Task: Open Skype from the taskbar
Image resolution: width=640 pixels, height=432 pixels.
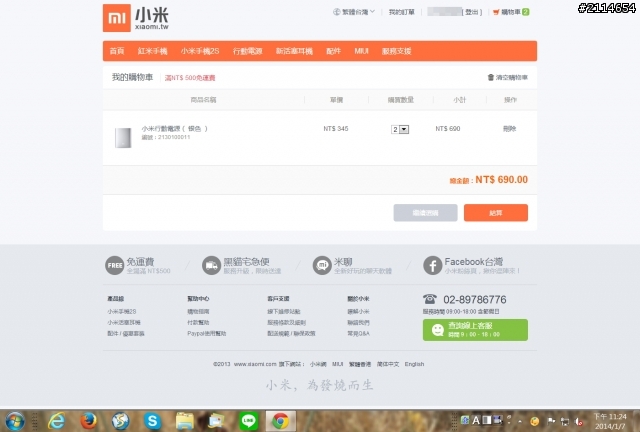Action: tap(152, 421)
